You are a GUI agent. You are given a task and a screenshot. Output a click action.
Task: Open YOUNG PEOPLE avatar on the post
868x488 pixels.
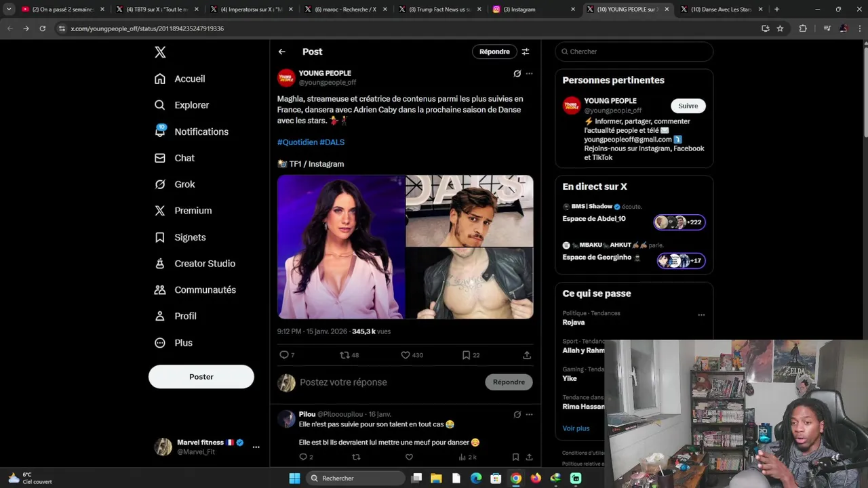[286, 77]
